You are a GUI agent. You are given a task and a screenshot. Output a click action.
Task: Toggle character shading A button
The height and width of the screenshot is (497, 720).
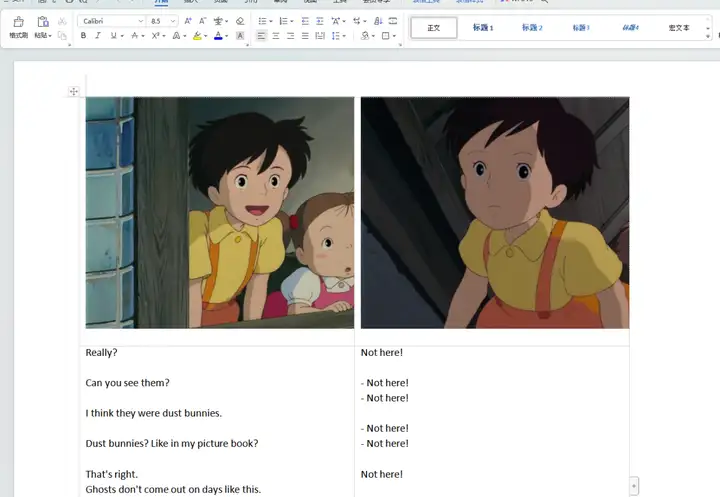pyautogui.click(x=240, y=35)
